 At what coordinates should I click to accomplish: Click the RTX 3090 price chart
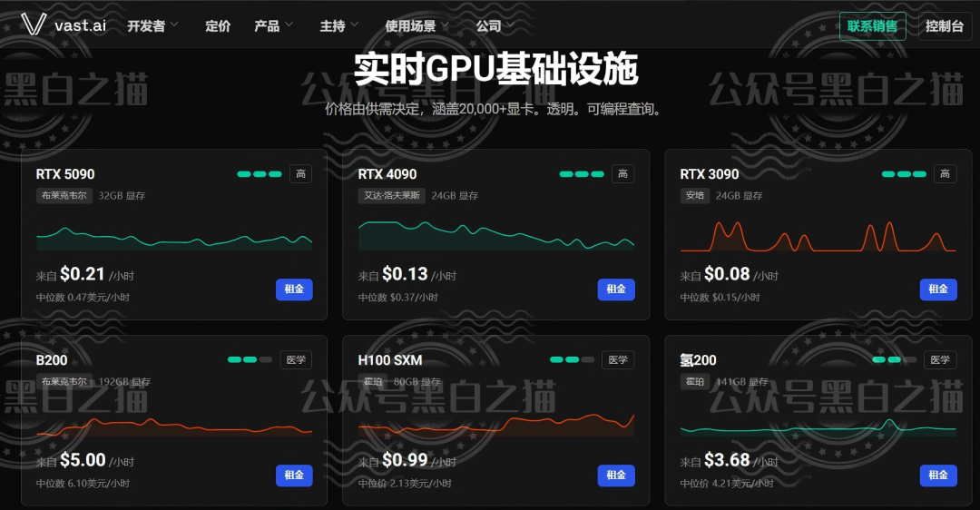point(818,236)
